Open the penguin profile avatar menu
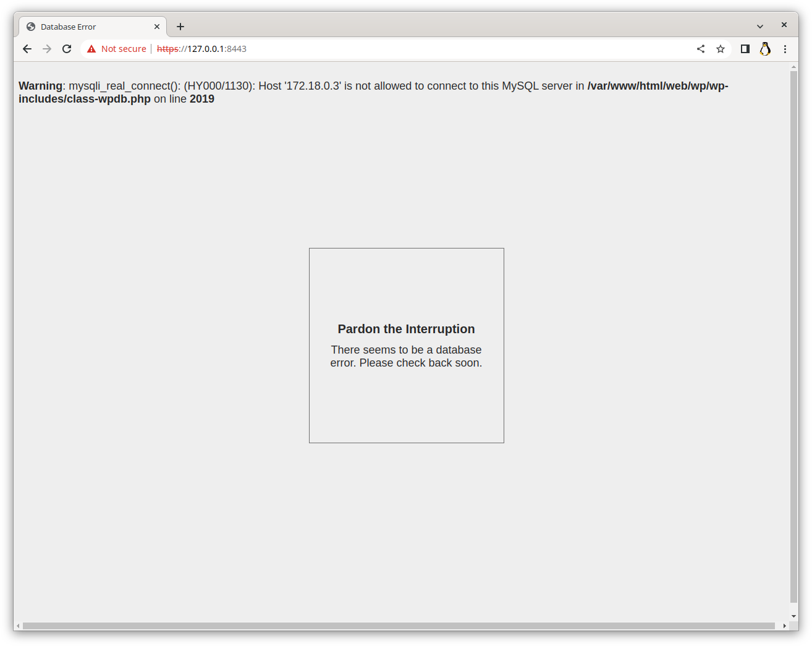This screenshot has height=646, width=812. coord(765,49)
